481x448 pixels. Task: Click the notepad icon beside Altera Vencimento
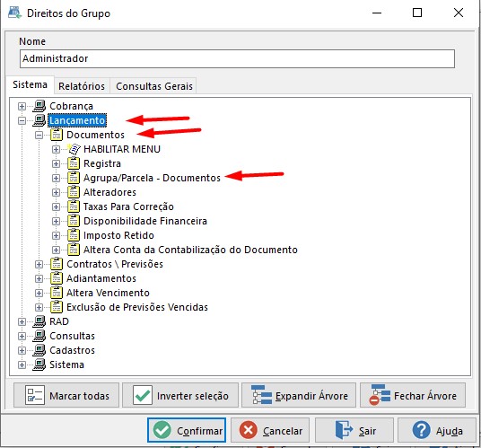point(57,293)
